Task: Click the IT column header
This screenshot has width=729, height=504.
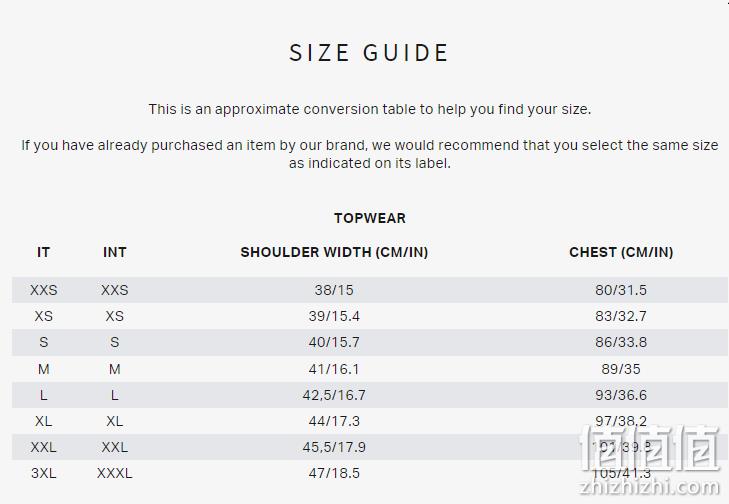Action: point(43,252)
